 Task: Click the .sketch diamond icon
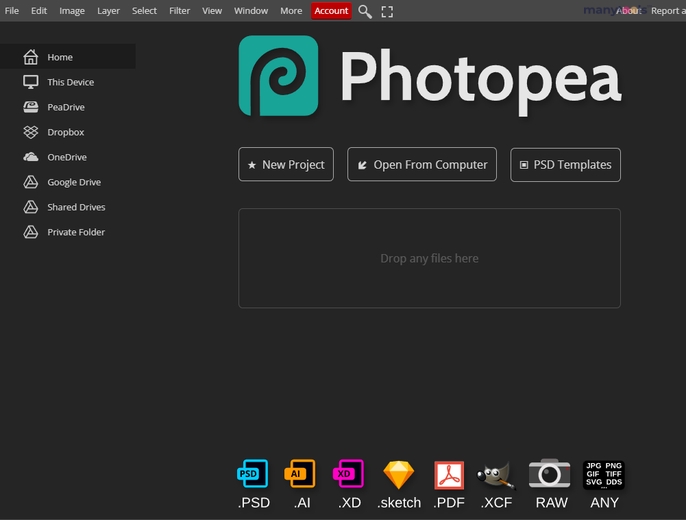[399, 475]
